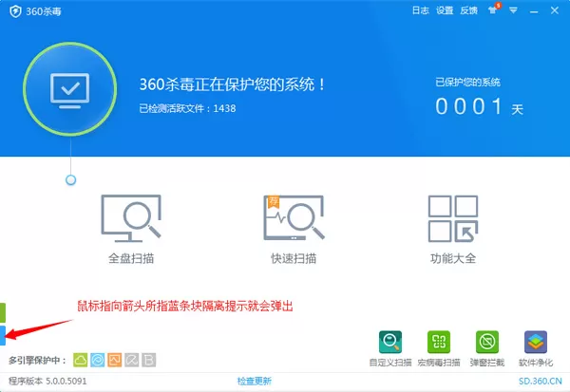Enable the first gray disabled engine icon
Screen dimensions: 570x392
(132, 360)
